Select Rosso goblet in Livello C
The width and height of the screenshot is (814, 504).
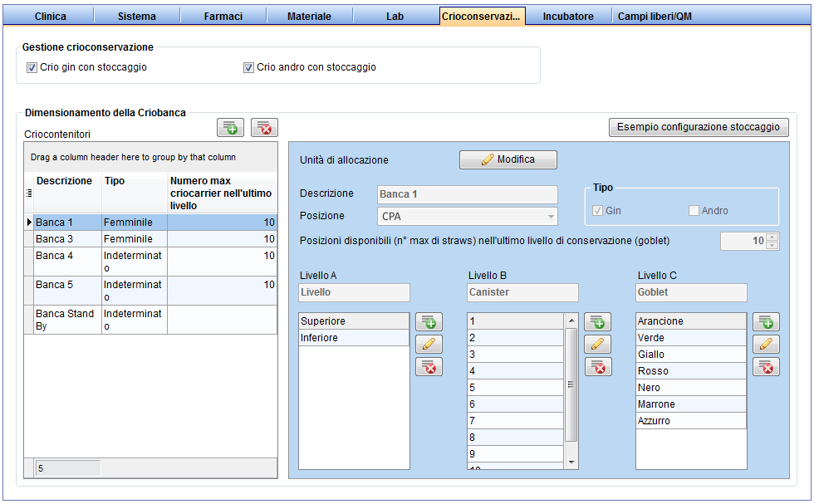click(691, 371)
